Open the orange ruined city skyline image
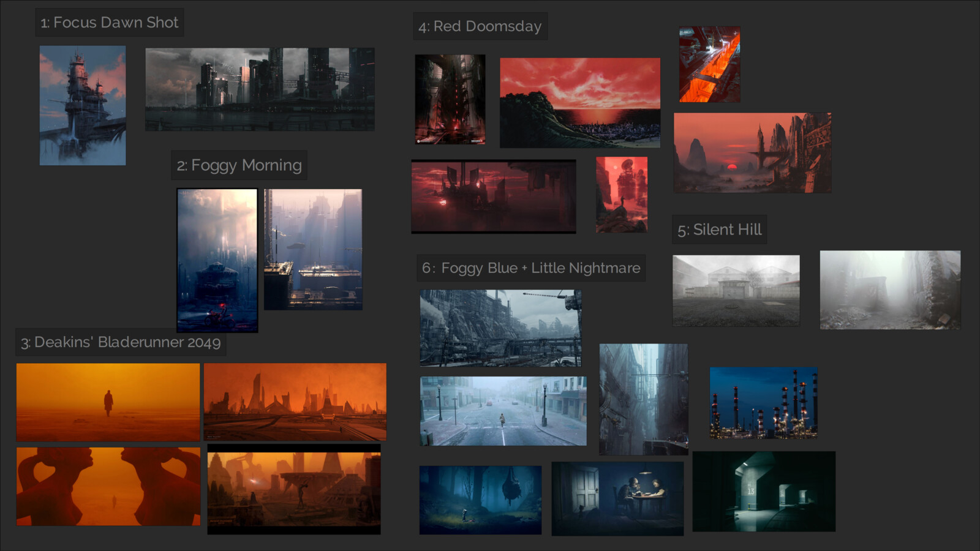The width and height of the screenshot is (980, 551). [295, 402]
